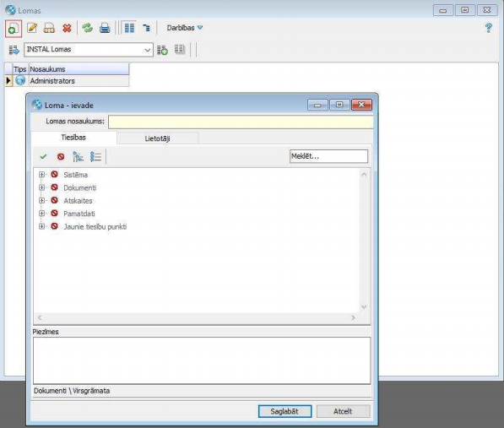This screenshot has height=428, width=504.
Task: Click the blue help question mark
Action: click(x=488, y=28)
